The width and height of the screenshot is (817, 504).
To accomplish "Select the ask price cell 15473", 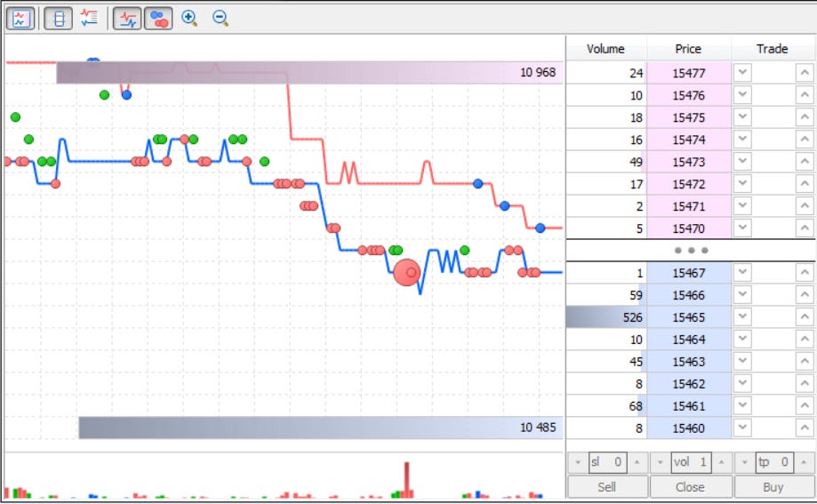I will pyautogui.click(x=688, y=162).
